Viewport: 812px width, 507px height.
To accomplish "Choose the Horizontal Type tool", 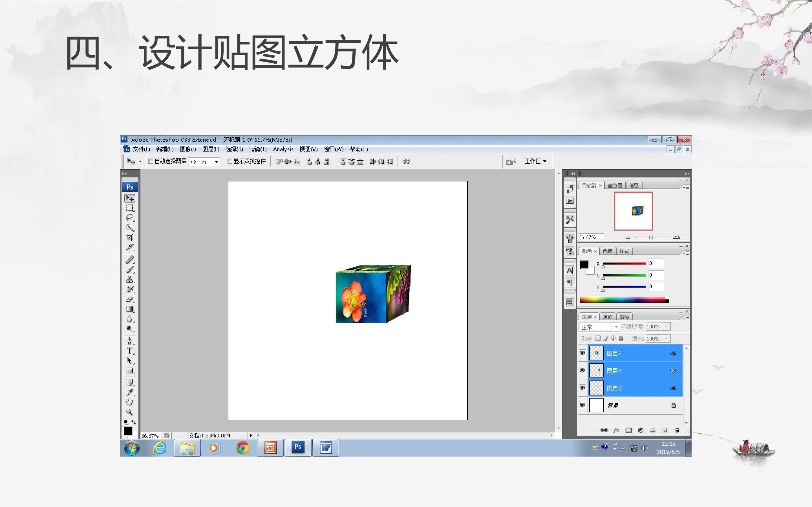I will [x=130, y=351].
